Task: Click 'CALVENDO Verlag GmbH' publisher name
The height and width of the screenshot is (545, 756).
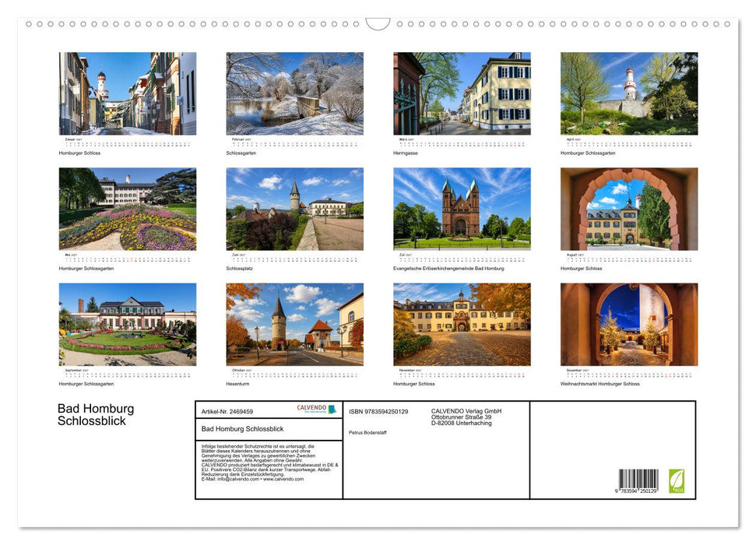Action: (x=466, y=411)
